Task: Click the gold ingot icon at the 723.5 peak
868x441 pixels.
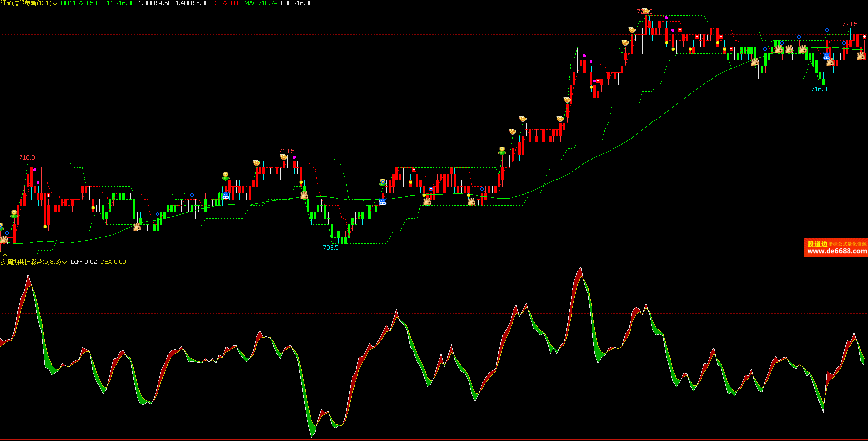Action: click(646, 11)
